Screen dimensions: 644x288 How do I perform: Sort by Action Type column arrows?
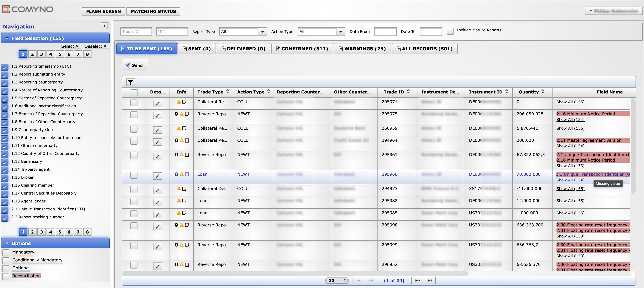click(268, 92)
